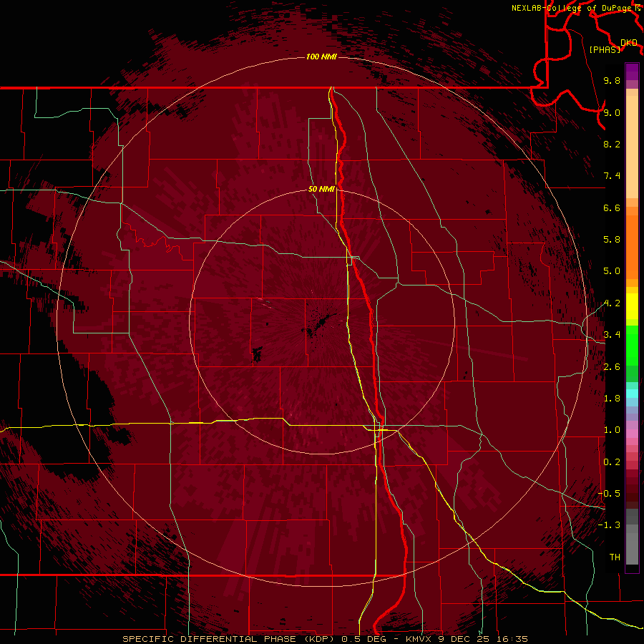Click the DKD unit label above the scale
This screenshot has height=644, width=644.
tap(629, 43)
